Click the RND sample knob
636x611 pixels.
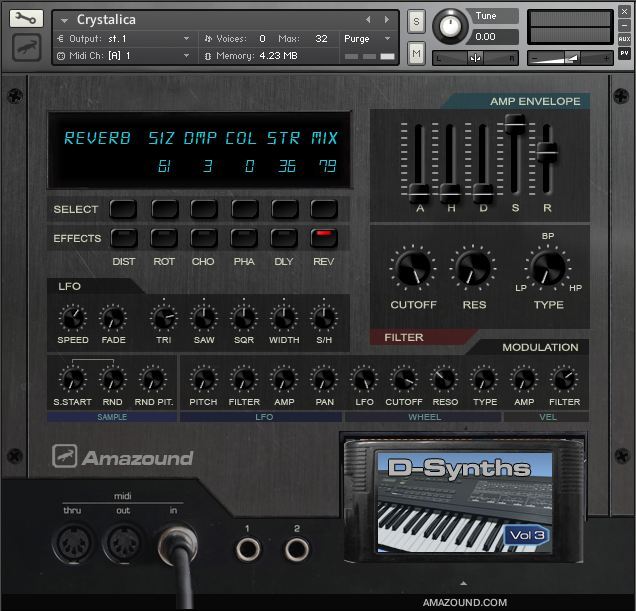tap(113, 379)
